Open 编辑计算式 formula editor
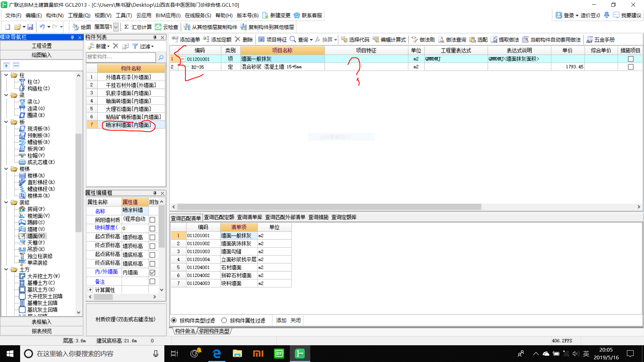The width and height of the screenshot is (644, 362). pyautogui.click(x=389, y=40)
